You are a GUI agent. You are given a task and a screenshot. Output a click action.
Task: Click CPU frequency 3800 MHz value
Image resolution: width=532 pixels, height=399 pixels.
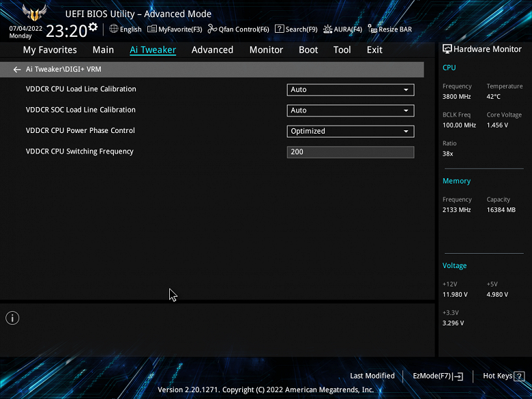click(x=457, y=97)
